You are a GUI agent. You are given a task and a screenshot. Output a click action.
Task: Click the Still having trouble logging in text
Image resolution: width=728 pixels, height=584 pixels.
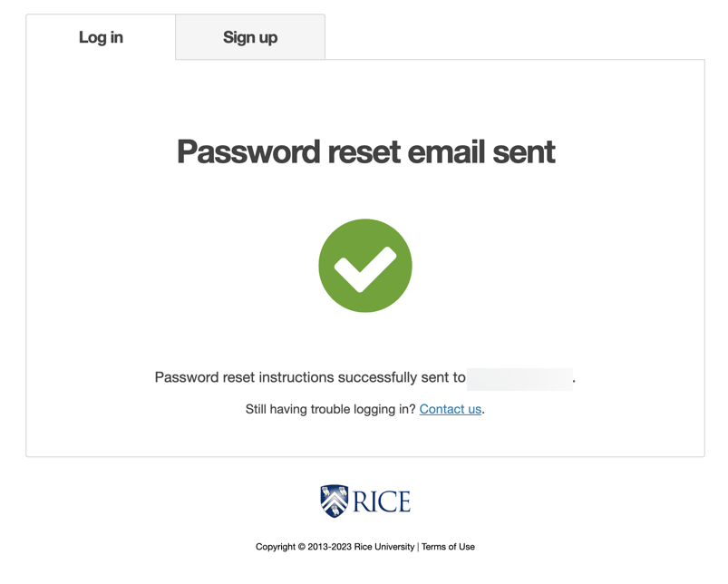click(x=332, y=409)
